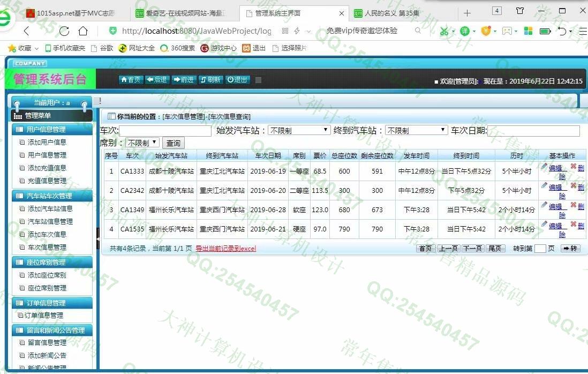This screenshot has height=374, width=588.
Task: Open the 收藏 favorites star
Action: (12, 48)
